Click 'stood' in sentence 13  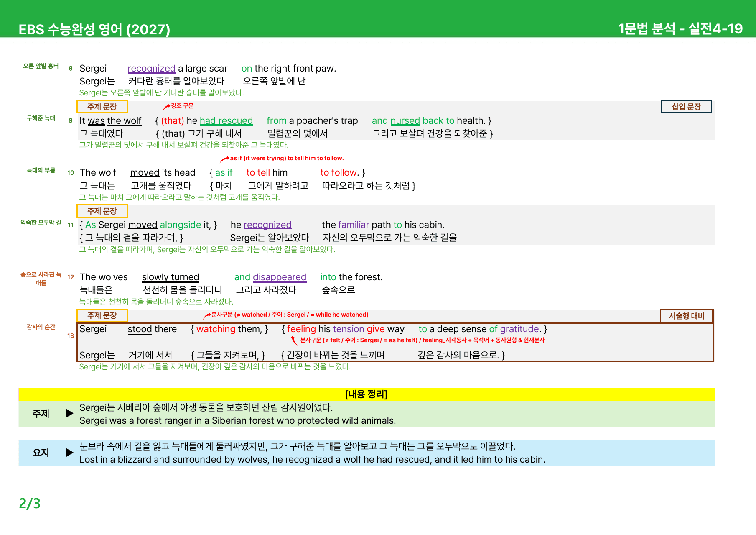140,329
